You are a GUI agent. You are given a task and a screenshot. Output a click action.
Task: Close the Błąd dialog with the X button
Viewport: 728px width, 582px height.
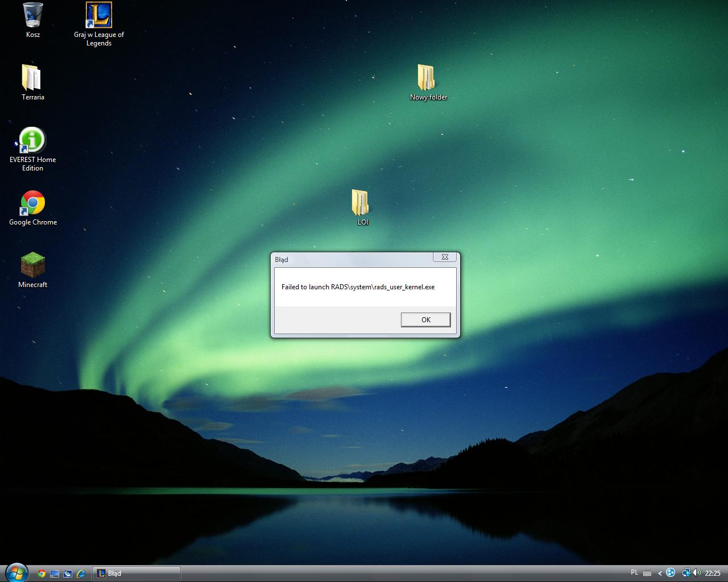[x=445, y=257]
